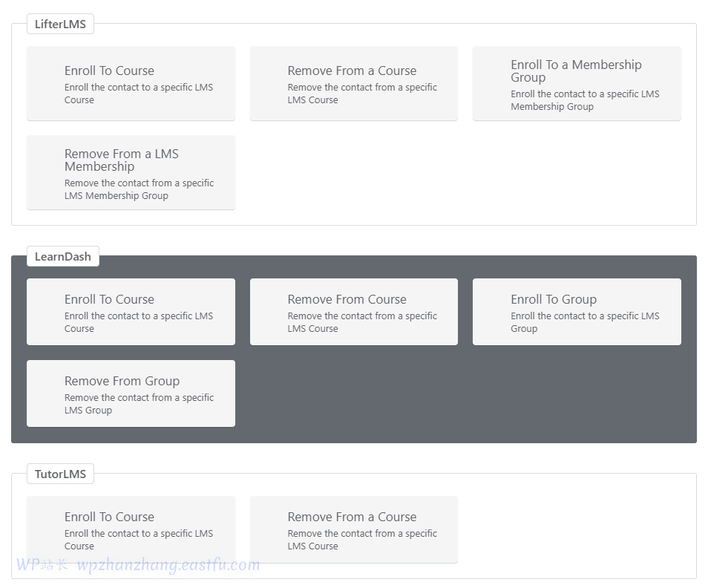
Task: Click the LearnDash section label
Action: pyautogui.click(x=63, y=257)
